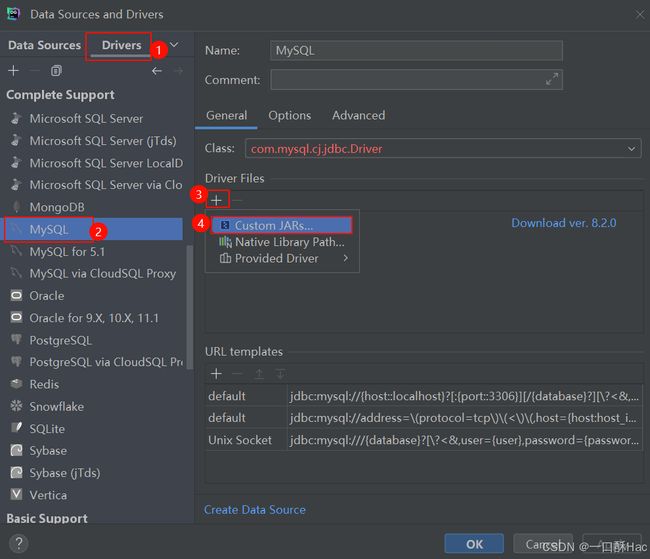The image size is (650, 559).
Task: Select the first default URL template row
Action: (424, 396)
